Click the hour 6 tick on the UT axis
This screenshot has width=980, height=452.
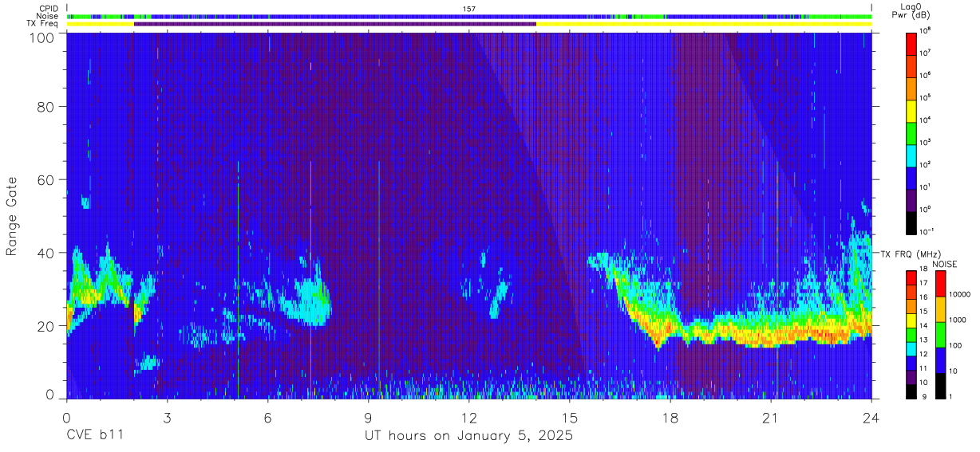[267, 416]
